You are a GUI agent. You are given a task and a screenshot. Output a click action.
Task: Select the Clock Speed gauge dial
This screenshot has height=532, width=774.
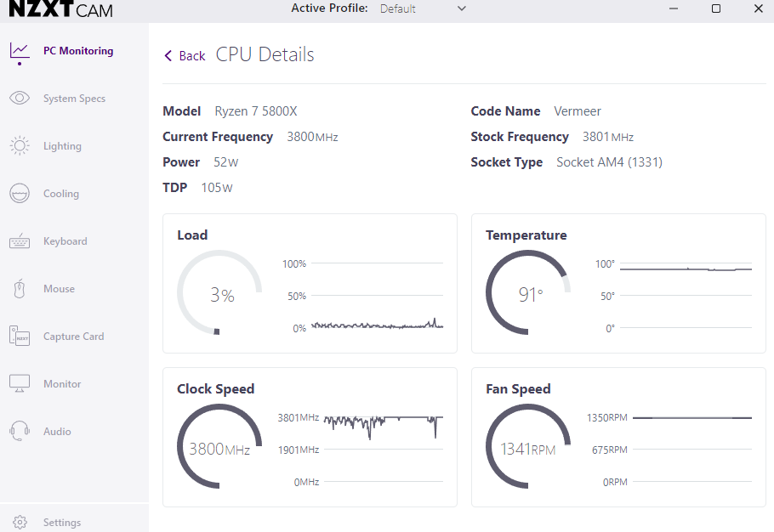click(x=219, y=447)
